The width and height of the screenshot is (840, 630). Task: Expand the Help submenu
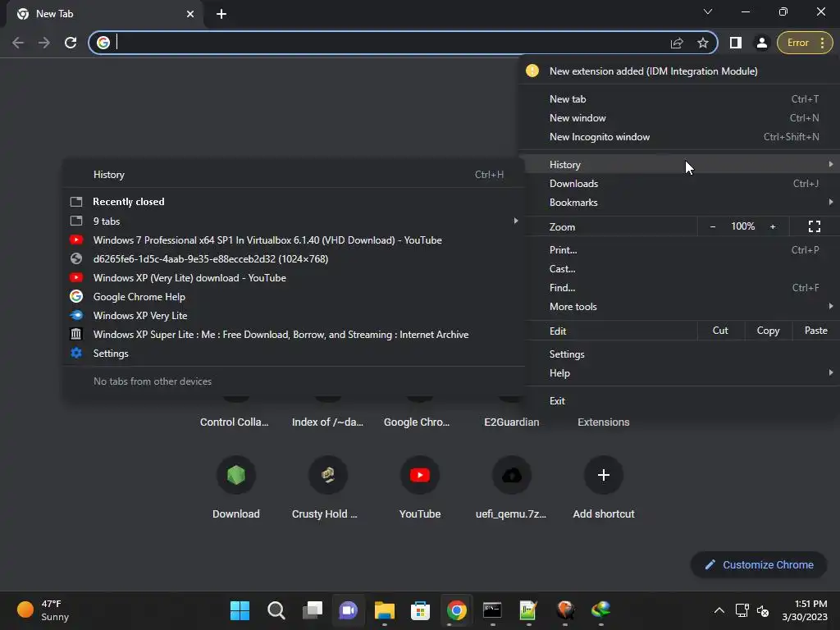click(682, 373)
